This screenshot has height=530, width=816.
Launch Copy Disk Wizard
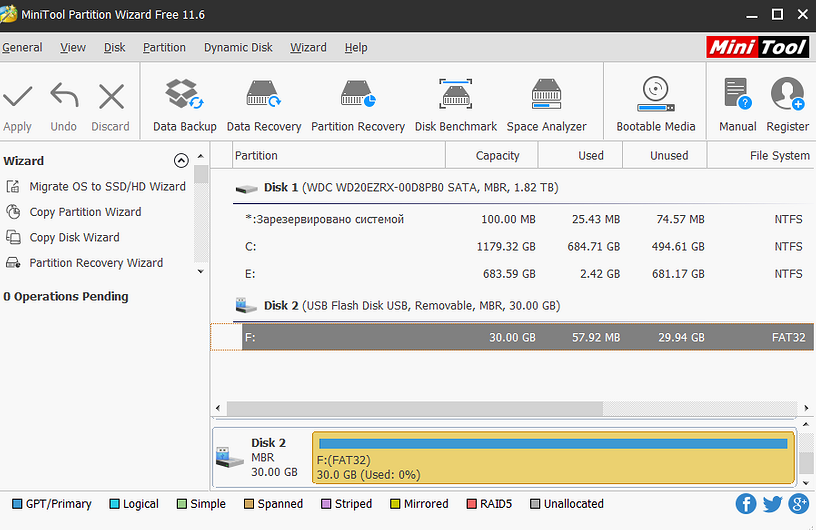pos(74,237)
